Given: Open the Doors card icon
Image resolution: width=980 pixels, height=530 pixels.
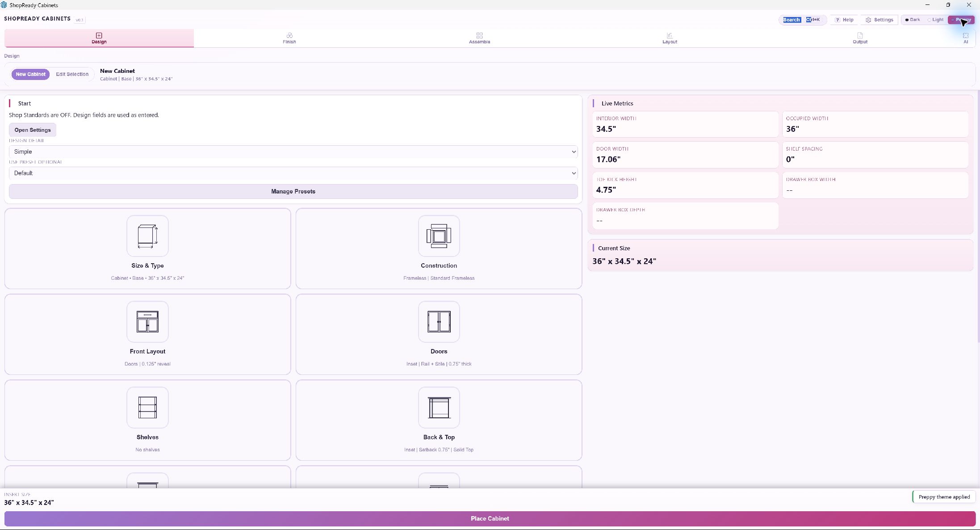Looking at the screenshot, I should [439, 322].
